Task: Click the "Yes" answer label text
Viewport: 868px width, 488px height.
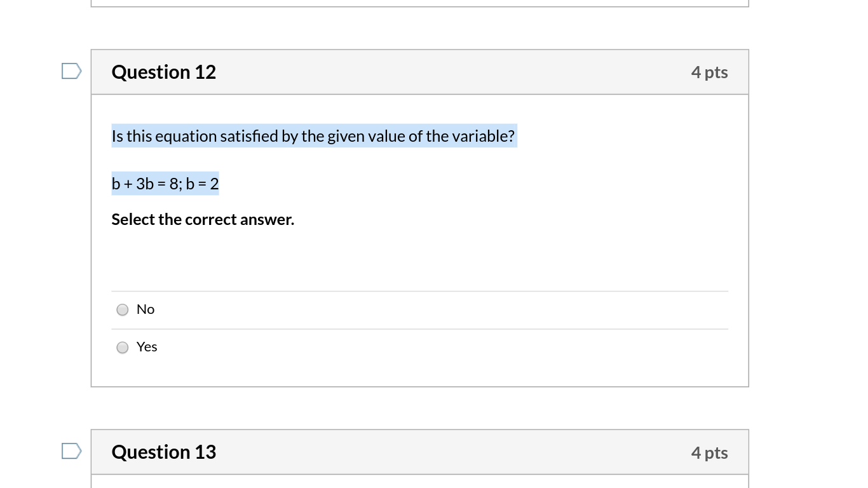Action: pyautogui.click(x=147, y=347)
